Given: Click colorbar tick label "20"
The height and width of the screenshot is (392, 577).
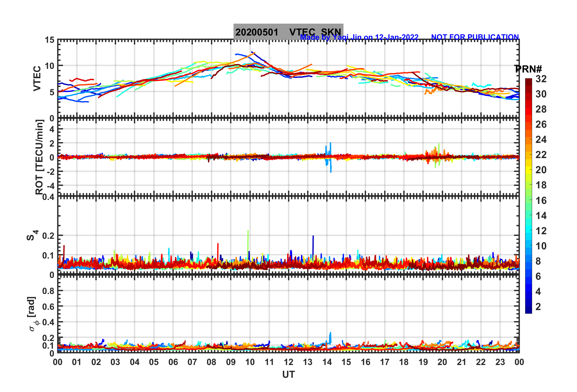Looking at the screenshot, I should coord(541,170).
